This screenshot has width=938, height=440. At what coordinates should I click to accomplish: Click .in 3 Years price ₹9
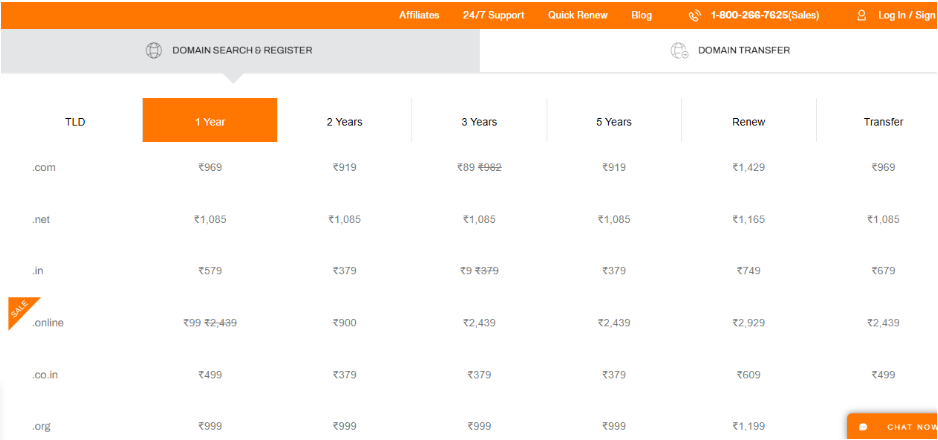(x=466, y=271)
